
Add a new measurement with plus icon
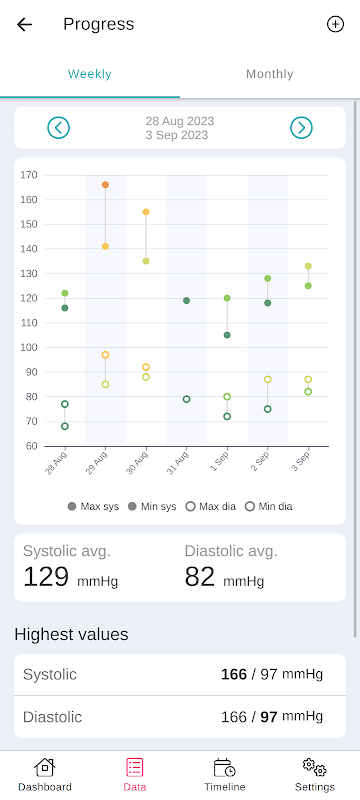coord(335,24)
